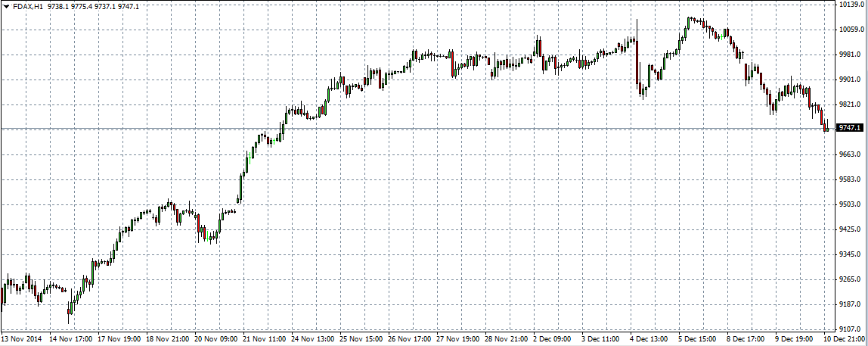The width and height of the screenshot is (868, 346).
Task: Click the FDAX,H1 symbol label
Action: 27,6
